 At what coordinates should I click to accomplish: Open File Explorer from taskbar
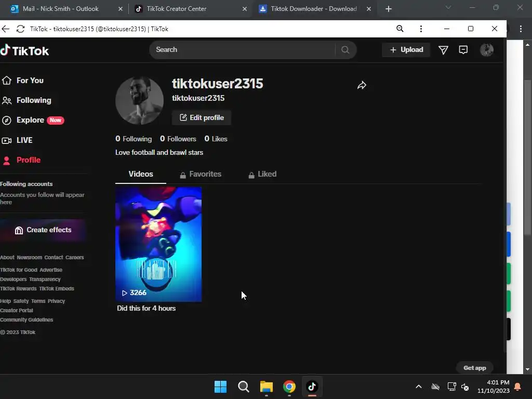pyautogui.click(x=267, y=387)
